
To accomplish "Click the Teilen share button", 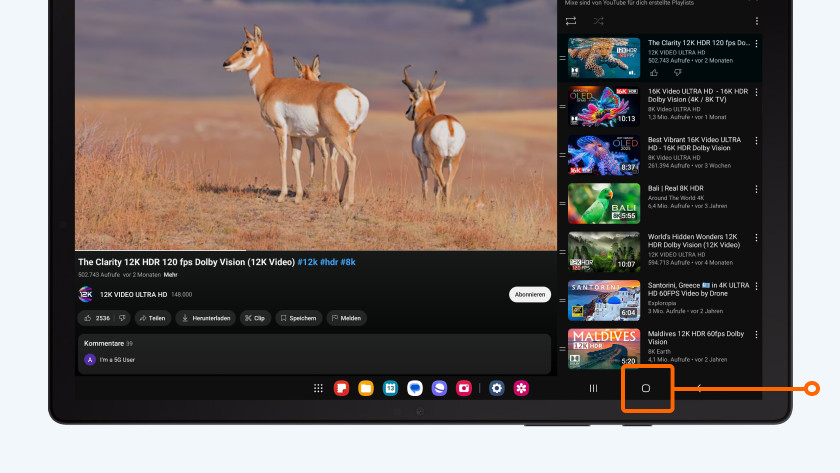I will [153, 318].
